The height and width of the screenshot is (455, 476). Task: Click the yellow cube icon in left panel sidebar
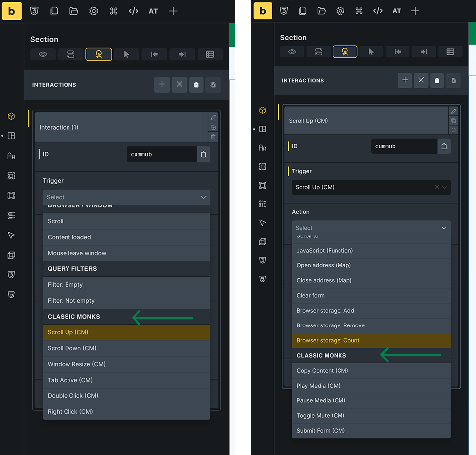click(x=11, y=116)
